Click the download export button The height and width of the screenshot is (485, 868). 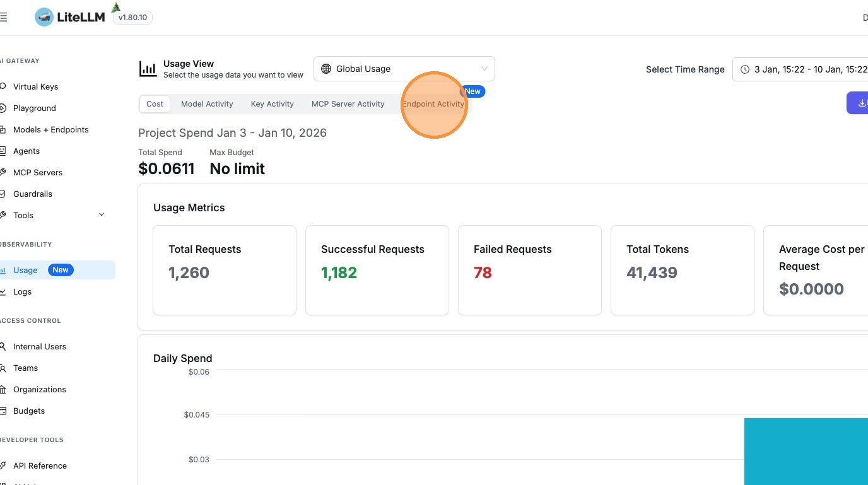pyautogui.click(x=859, y=103)
